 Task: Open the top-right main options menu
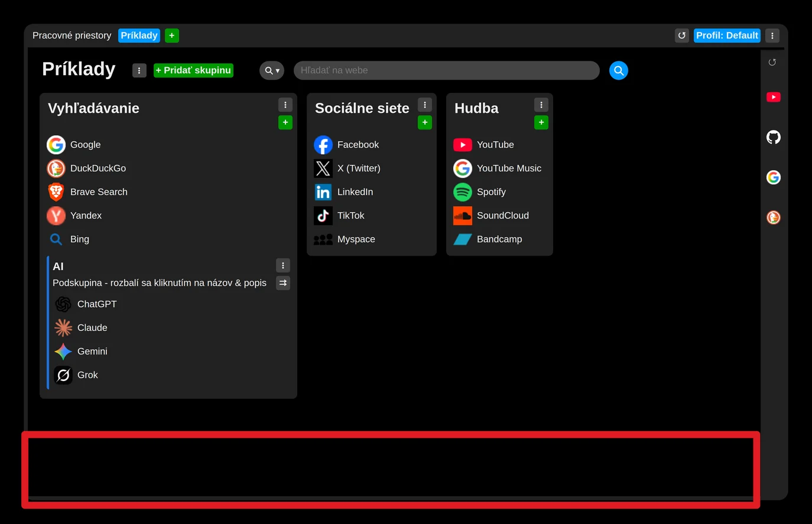tap(772, 35)
